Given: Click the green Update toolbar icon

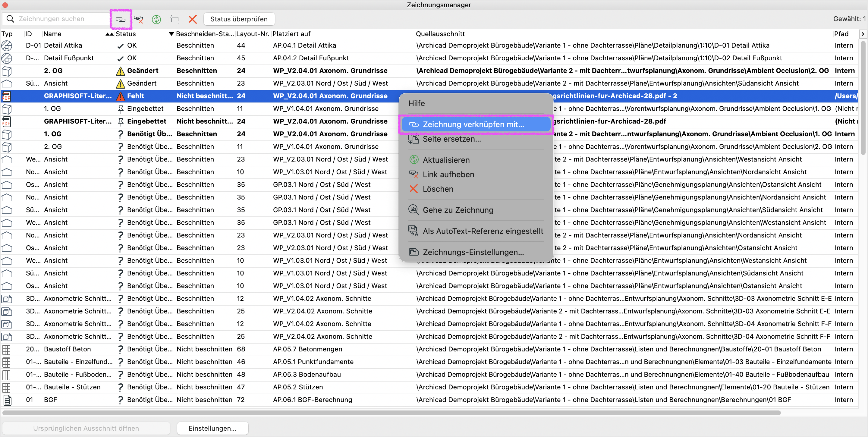Looking at the screenshot, I should click(156, 19).
